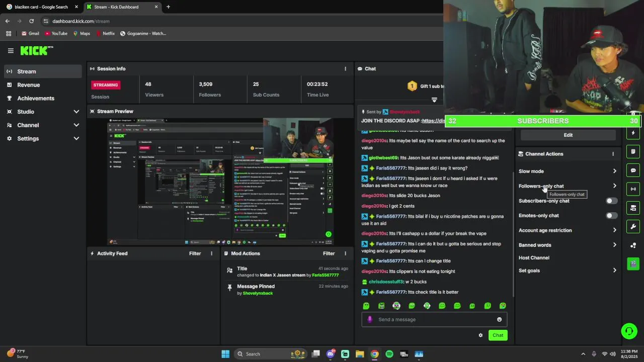Open Banned words chevron
The height and width of the screenshot is (362, 644).
coord(614,245)
